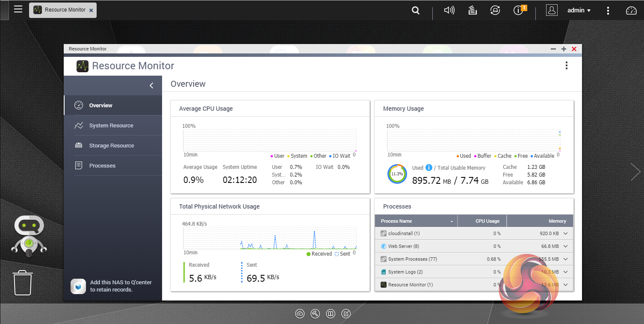Collapse the left sidebar panel
Image resolution: width=644 pixels, height=324 pixels.
(151, 85)
